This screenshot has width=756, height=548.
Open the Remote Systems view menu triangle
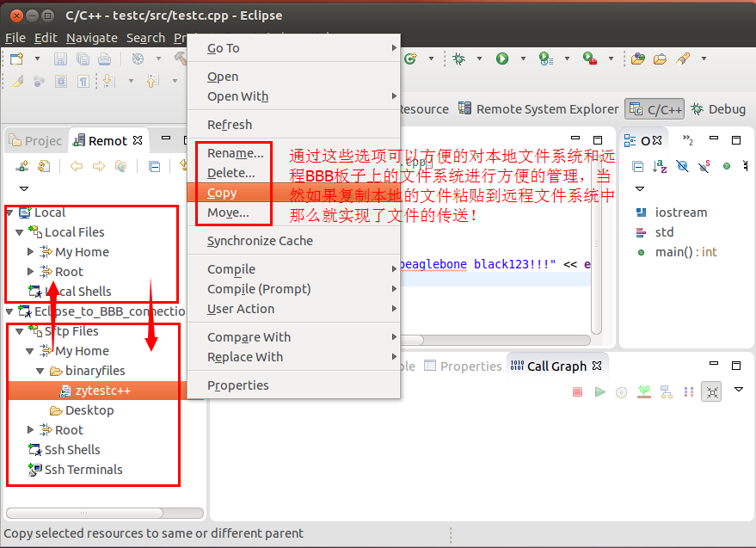(23, 188)
